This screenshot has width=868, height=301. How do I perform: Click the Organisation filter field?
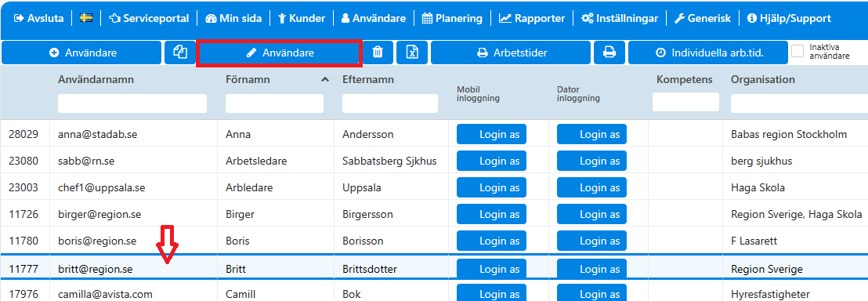pyautogui.click(x=799, y=103)
